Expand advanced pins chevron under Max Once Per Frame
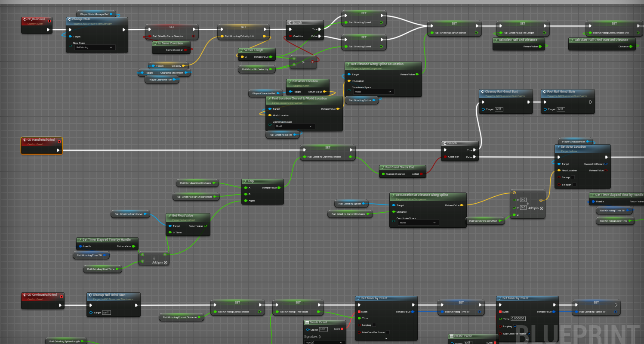 pyautogui.click(x=386, y=338)
